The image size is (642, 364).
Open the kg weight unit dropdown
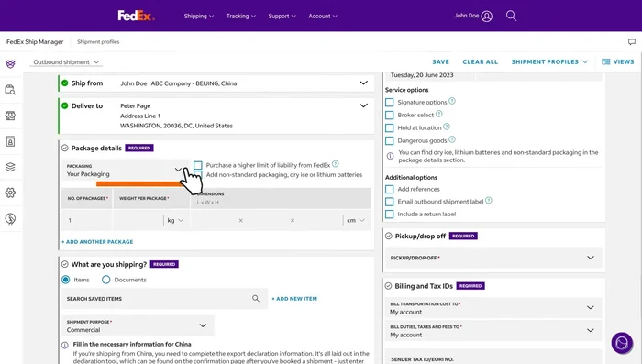tap(175, 220)
